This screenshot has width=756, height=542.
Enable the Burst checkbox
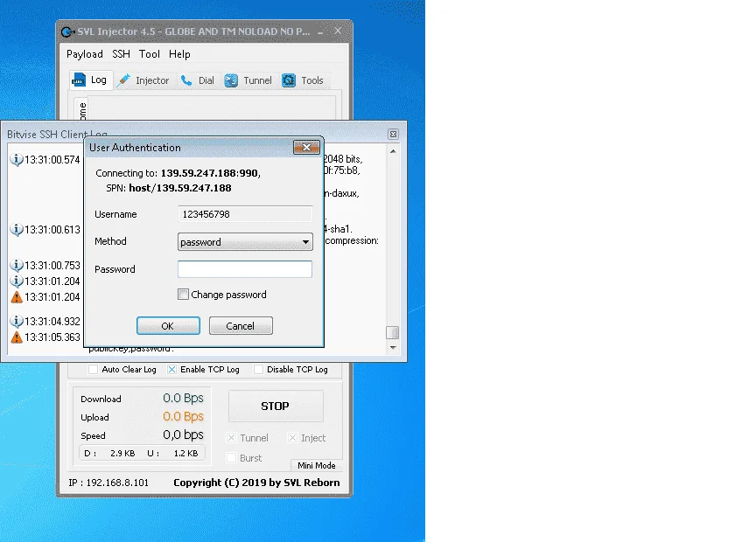231,458
